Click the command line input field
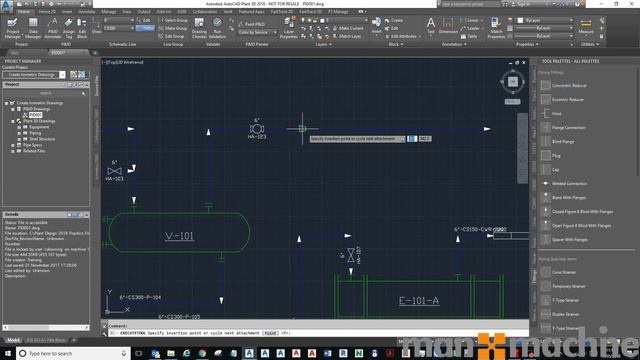This screenshot has width=640, height=360. pyautogui.click(x=318, y=333)
